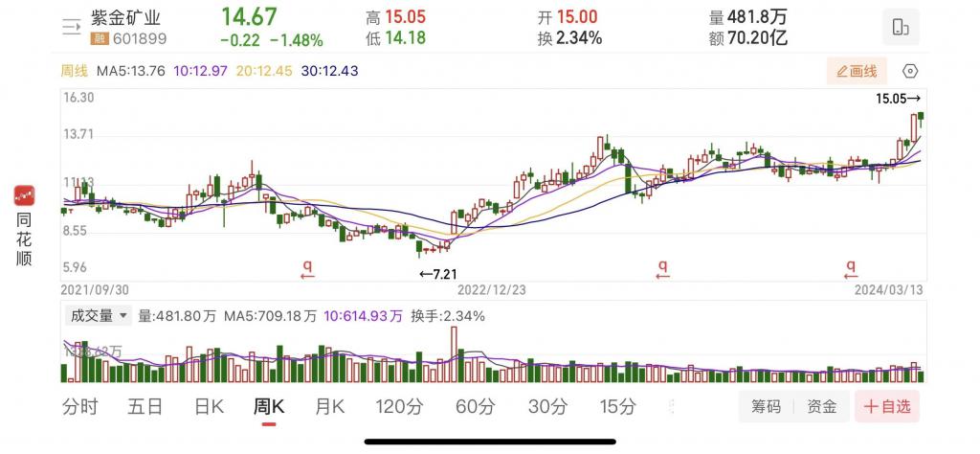980x454 pixels.
Task: Tap the MA5:13.76 indicator value
Action: [x=130, y=71]
